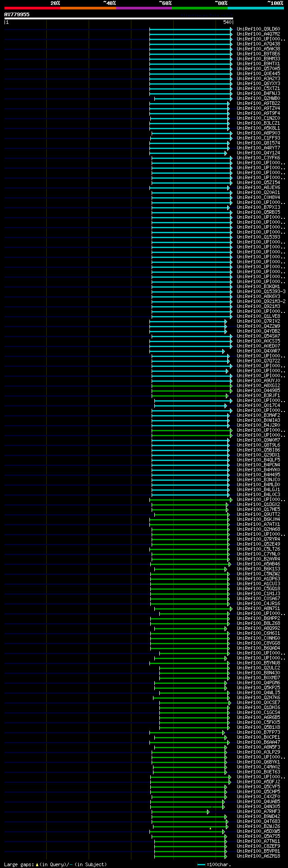Image resolution: width=288 pixels, height=868 pixels.
Task: Open hit UniRef100_Q9LD60
Action: tap(258, 29)
